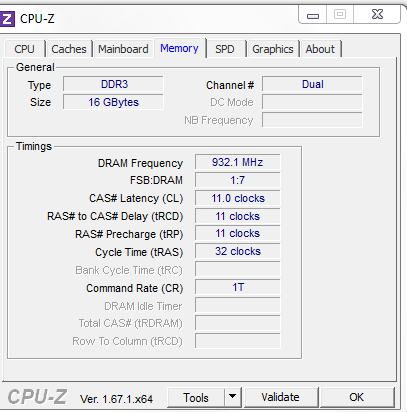Click the Ver. 1.67.1.x64 version text
407x412 pixels.
(116, 399)
